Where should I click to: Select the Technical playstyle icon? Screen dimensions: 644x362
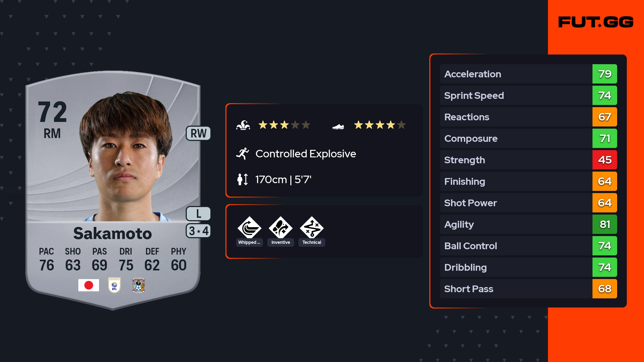[x=312, y=228]
